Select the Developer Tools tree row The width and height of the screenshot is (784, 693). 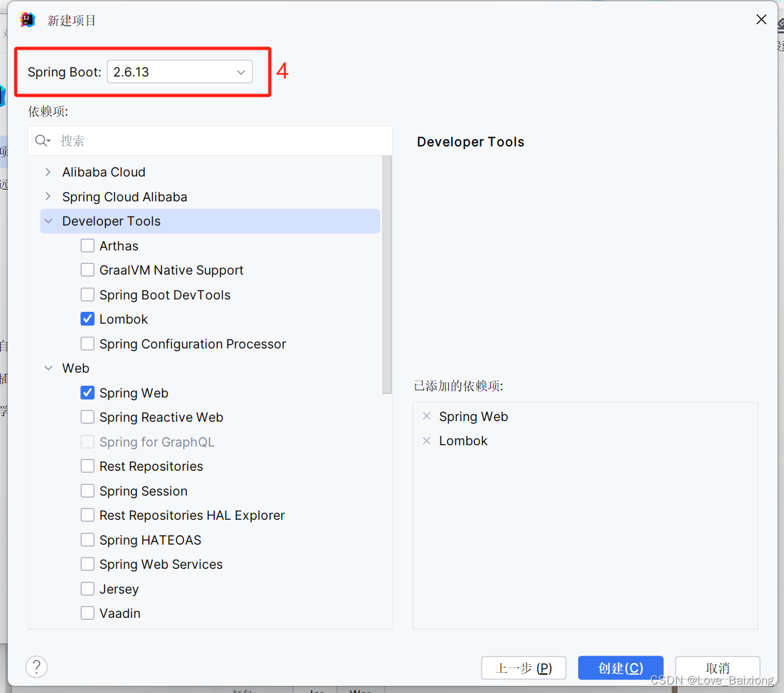click(x=210, y=221)
